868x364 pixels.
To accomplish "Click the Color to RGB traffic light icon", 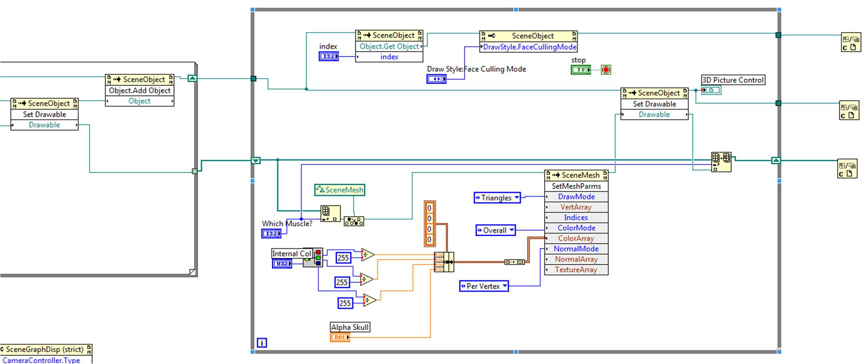I will coord(313,257).
